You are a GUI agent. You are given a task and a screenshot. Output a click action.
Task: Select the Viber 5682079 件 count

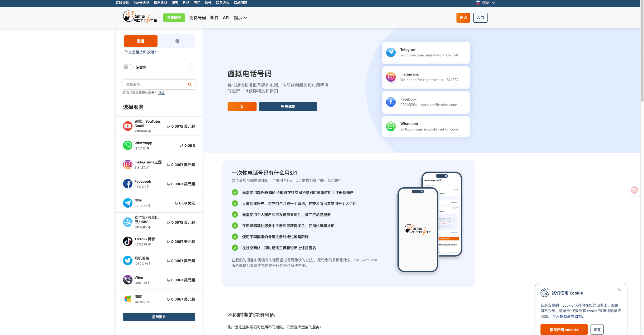click(142, 283)
